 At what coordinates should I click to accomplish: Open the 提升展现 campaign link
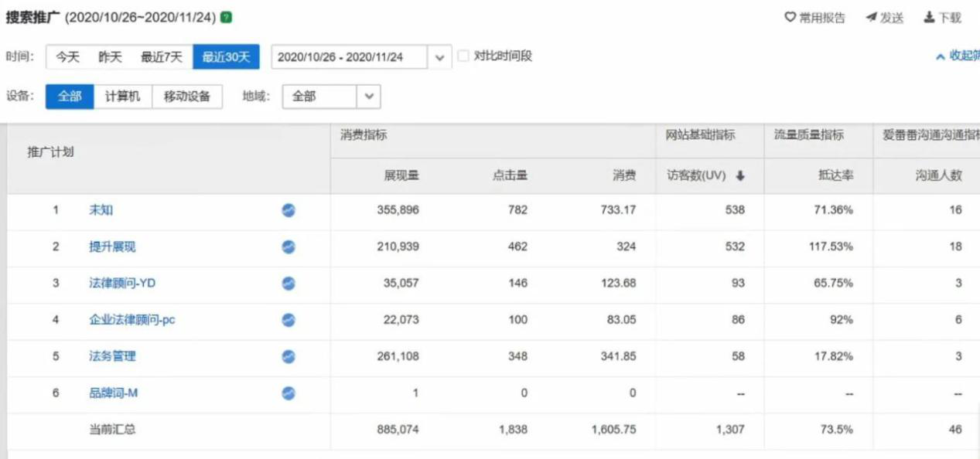tap(112, 246)
